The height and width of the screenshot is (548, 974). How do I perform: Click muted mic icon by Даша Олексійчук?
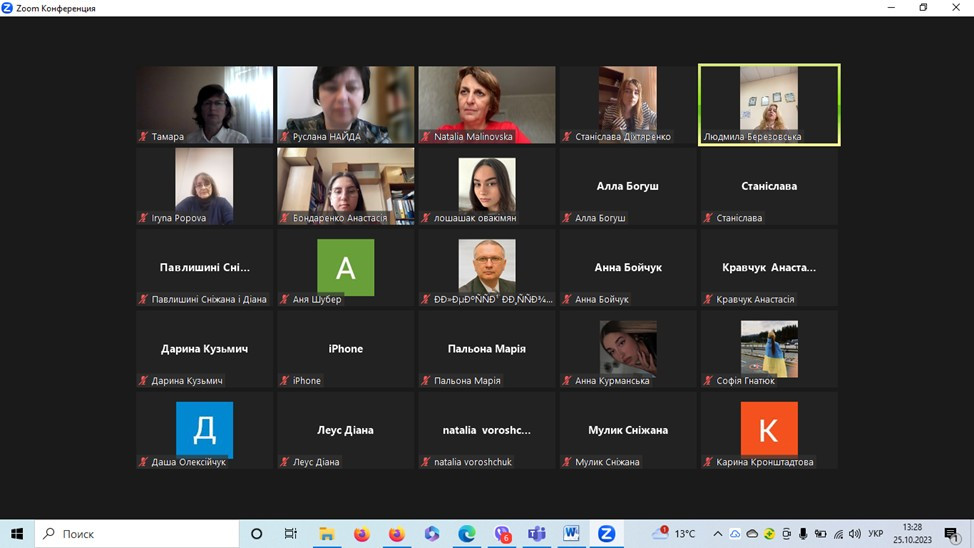tap(143, 462)
